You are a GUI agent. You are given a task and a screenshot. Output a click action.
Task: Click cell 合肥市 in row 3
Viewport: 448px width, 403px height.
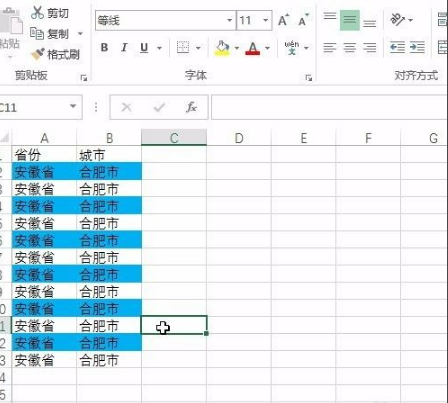[109, 189]
